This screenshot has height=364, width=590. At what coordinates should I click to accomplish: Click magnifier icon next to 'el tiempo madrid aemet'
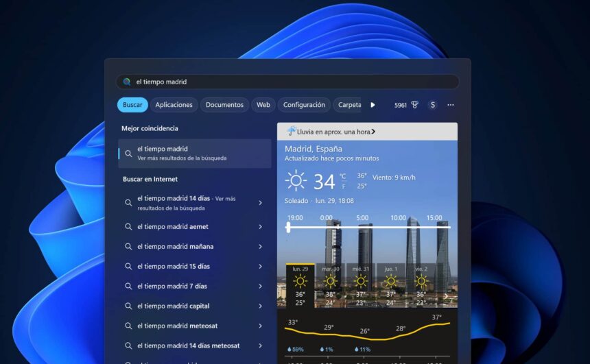coord(128,227)
